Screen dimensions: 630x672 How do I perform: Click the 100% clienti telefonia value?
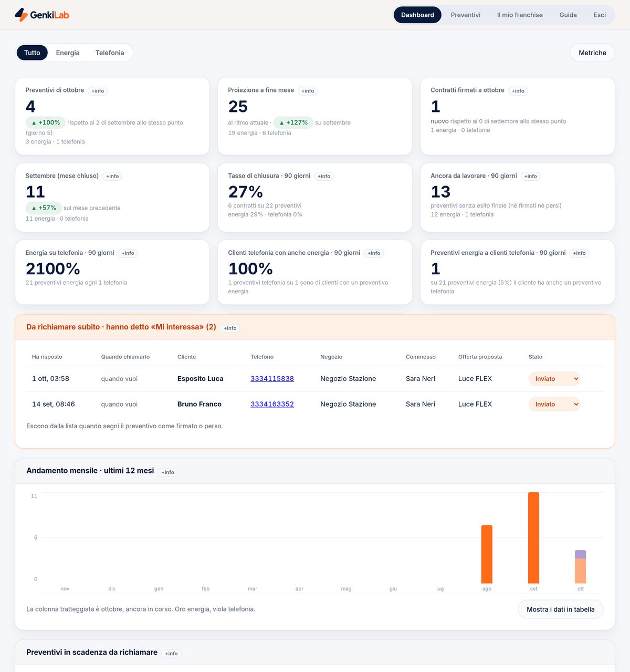point(250,268)
